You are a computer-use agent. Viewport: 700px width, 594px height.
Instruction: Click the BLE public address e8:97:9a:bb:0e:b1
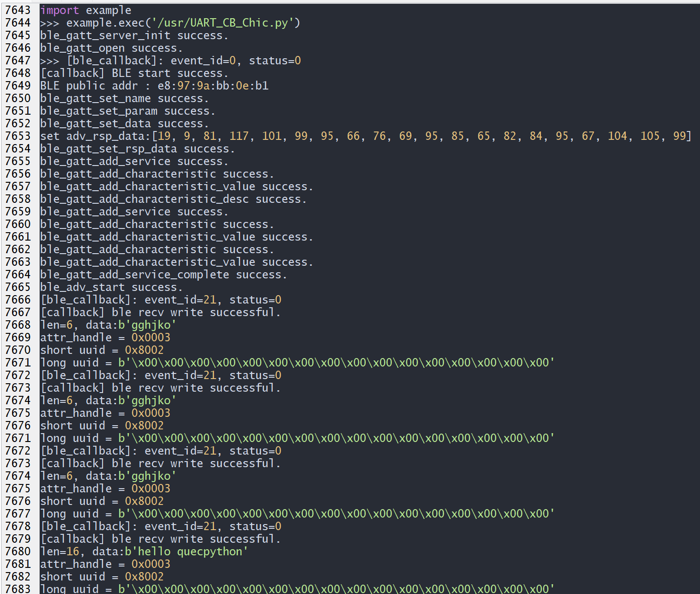213,86
